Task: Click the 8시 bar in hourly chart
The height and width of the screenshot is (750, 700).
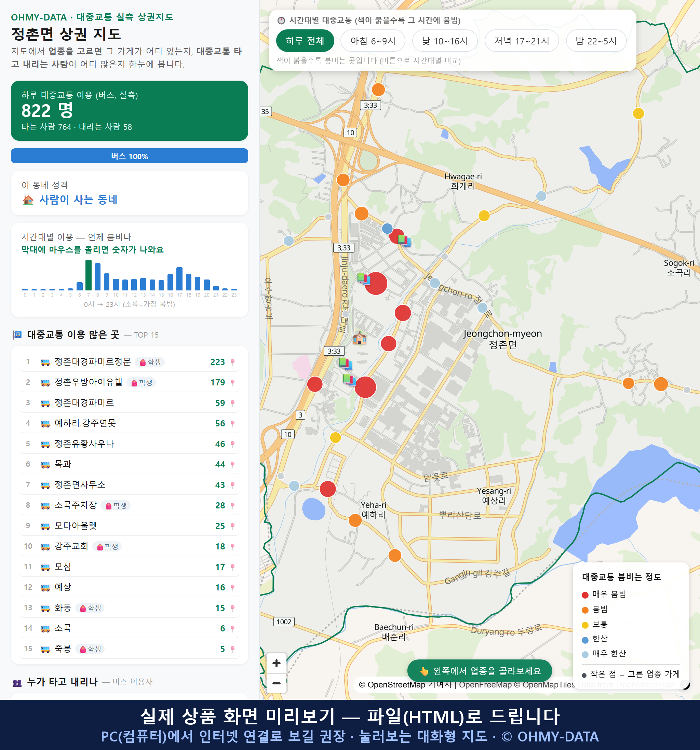Action: (x=98, y=277)
